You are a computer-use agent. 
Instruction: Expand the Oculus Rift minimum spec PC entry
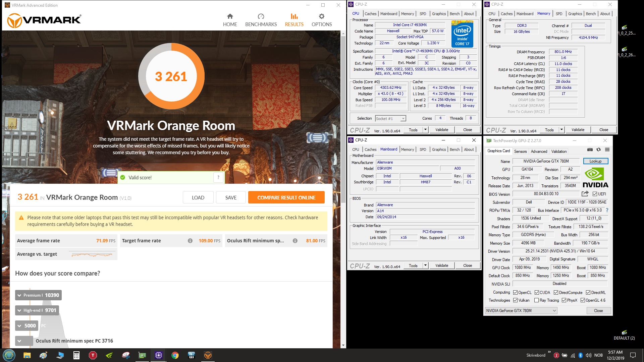[24, 341]
